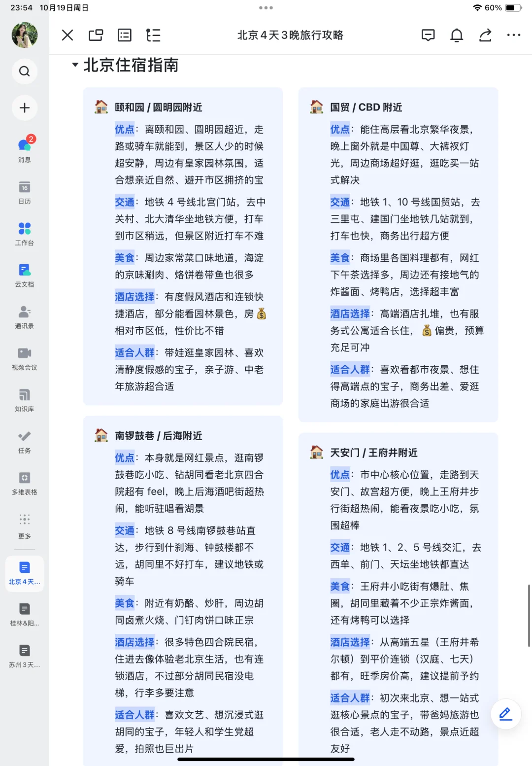The height and width of the screenshot is (766, 532).
Task: Open 任务 tasks in the sidebar
Action: pyautogui.click(x=24, y=442)
